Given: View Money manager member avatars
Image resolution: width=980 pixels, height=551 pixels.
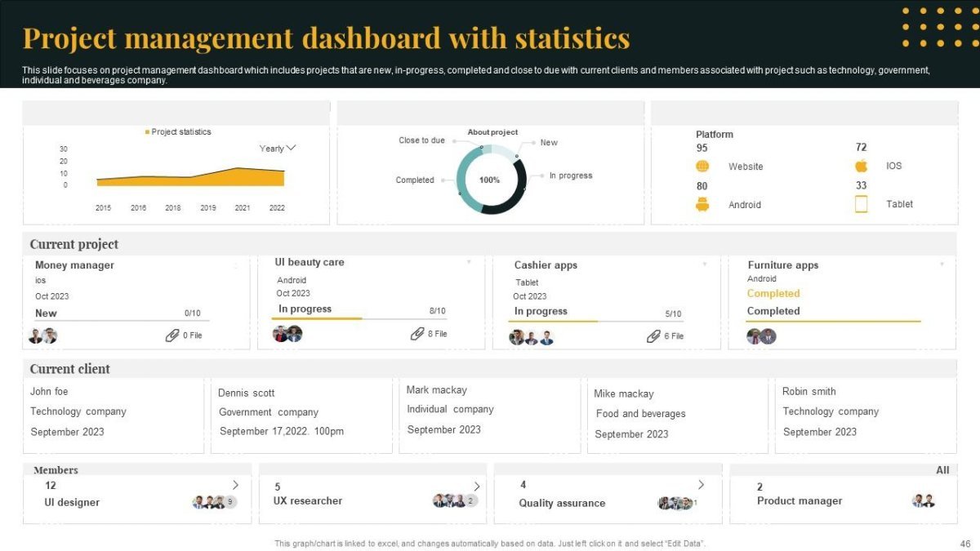Looking at the screenshot, I should [43, 335].
